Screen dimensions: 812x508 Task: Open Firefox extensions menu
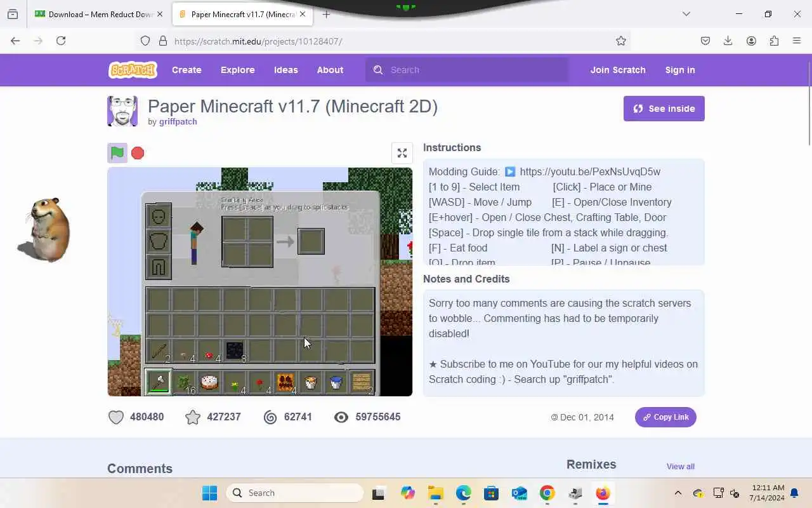coord(774,41)
